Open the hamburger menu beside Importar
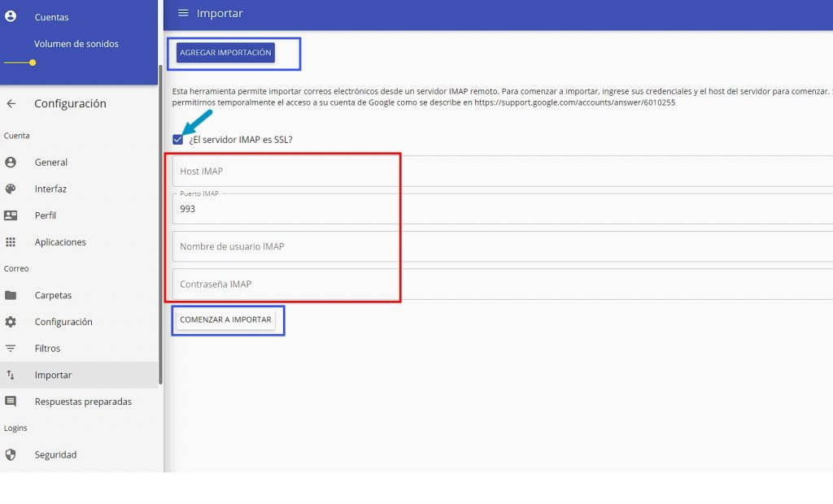The height and width of the screenshot is (504, 833). tap(185, 12)
